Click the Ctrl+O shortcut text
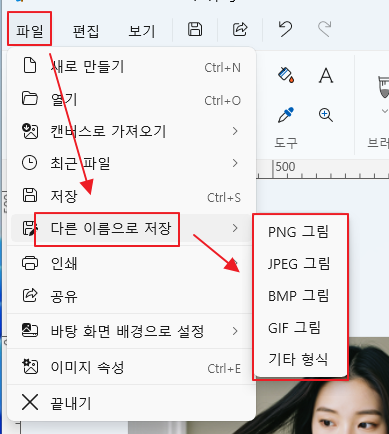The height and width of the screenshot is (434, 389). (x=222, y=100)
